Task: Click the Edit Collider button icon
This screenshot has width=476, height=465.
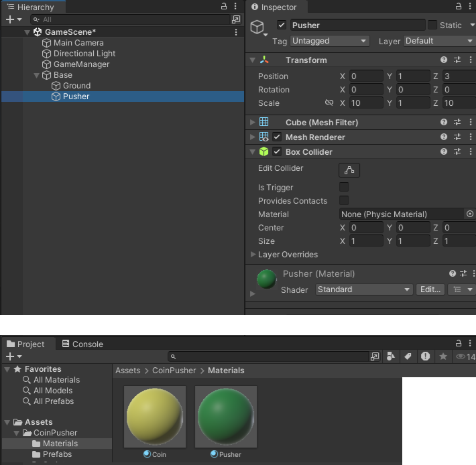Action: pyautogui.click(x=349, y=170)
